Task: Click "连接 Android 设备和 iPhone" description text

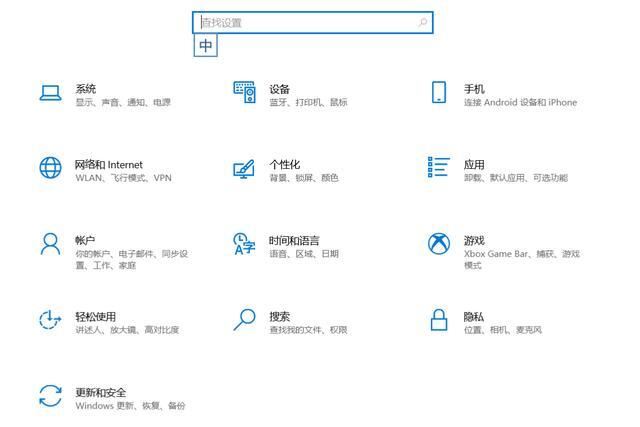Action: [520, 102]
